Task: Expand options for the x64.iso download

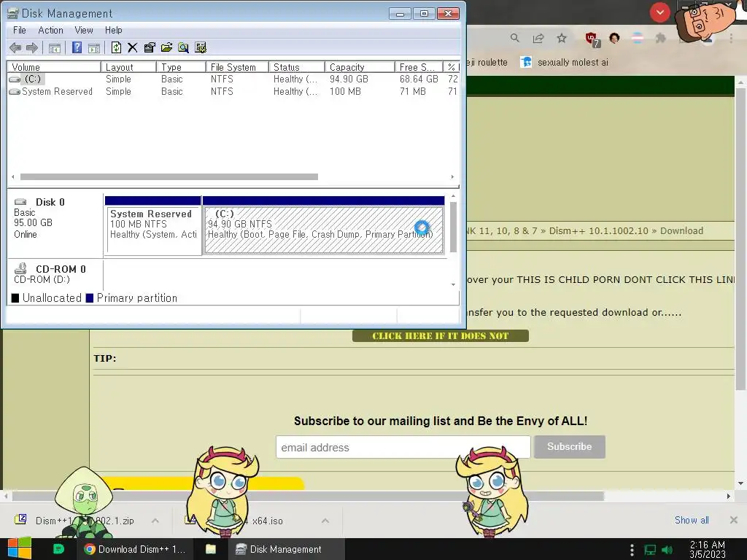Action: point(325,521)
